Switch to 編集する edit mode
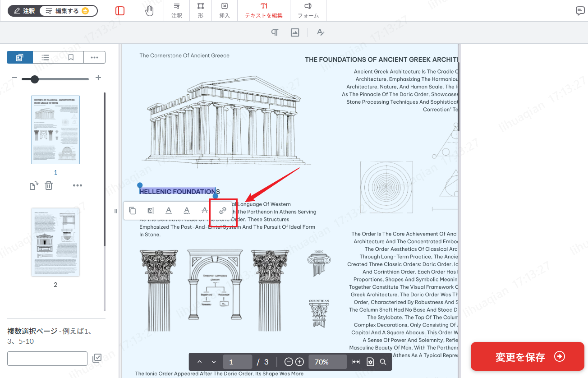588x378 pixels. coord(68,11)
